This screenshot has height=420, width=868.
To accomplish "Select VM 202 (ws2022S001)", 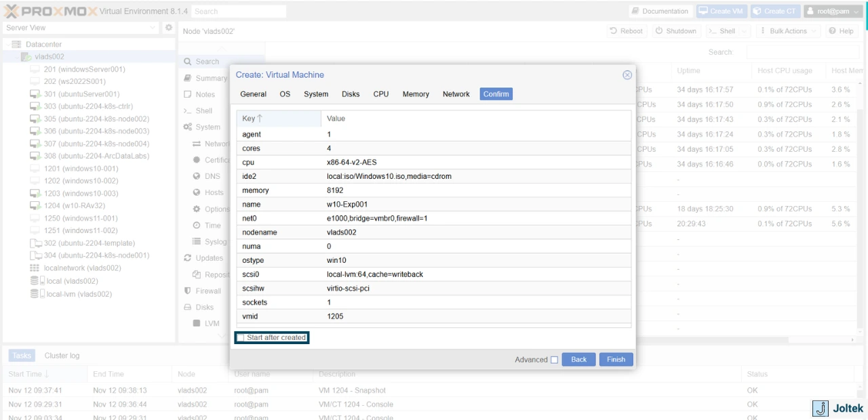I will coord(75,81).
